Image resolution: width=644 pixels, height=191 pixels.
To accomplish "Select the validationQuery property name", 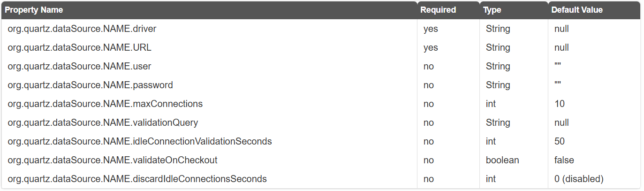I will coord(103,122).
